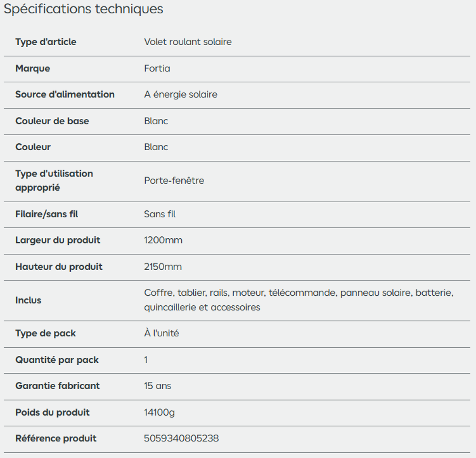
Task: Click the 15 ans warranty value
Action: pos(158,386)
